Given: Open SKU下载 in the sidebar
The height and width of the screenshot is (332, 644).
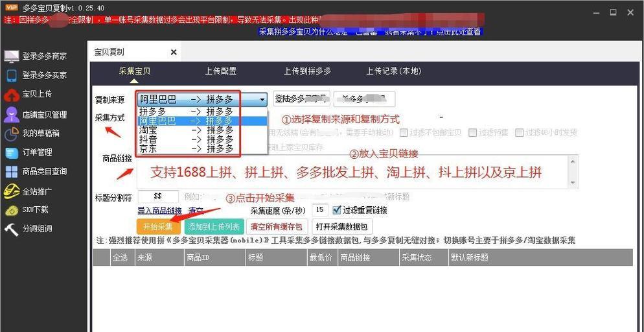Looking at the screenshot, I should [x=27, y=209].
